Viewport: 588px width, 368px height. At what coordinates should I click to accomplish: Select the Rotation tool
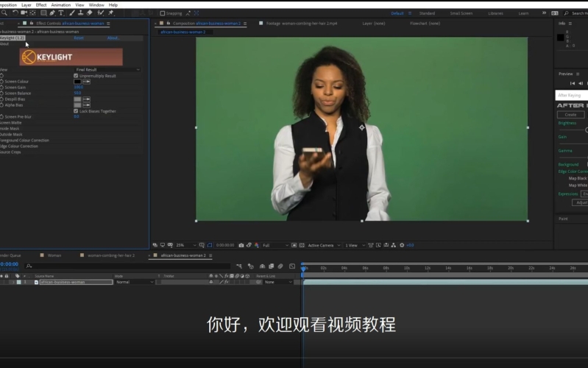click(15, 13)
